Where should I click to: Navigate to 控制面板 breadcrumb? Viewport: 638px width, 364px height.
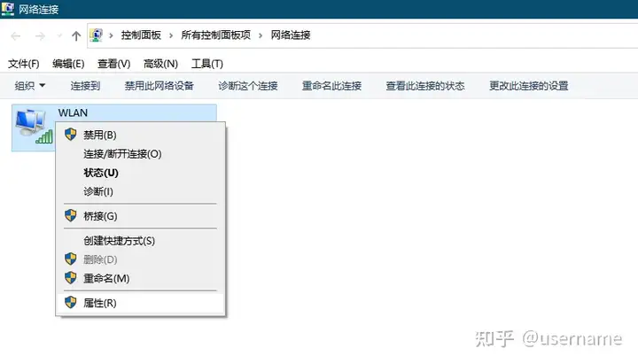click(141, 35)
